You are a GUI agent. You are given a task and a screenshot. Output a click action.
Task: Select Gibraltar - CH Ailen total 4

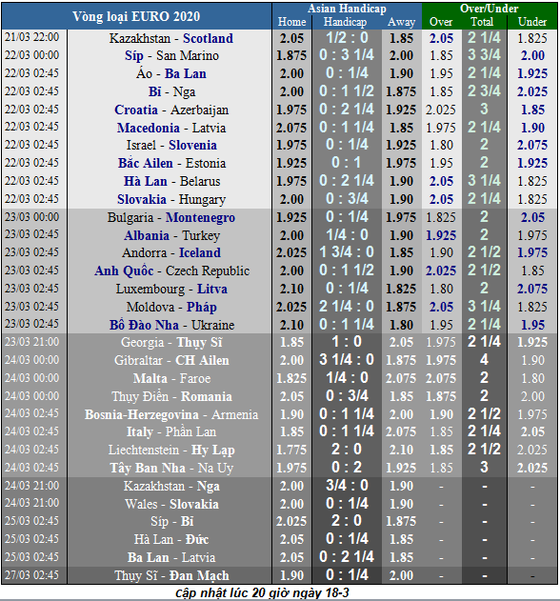484,360
